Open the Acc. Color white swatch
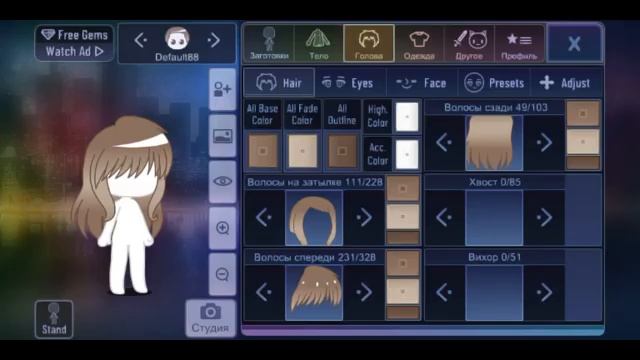The width and height of the screenshot is (640, 360). [x=407, y=154]
